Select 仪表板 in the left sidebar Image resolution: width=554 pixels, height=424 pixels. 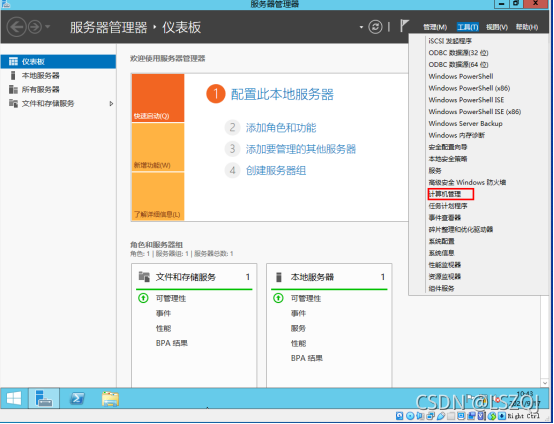point(58,61)
